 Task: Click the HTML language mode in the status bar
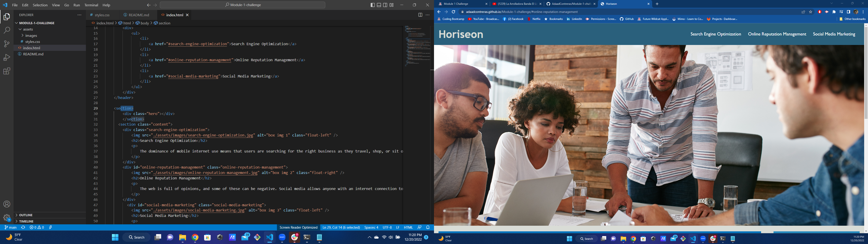pyautogui.click(x=408, y=228)
